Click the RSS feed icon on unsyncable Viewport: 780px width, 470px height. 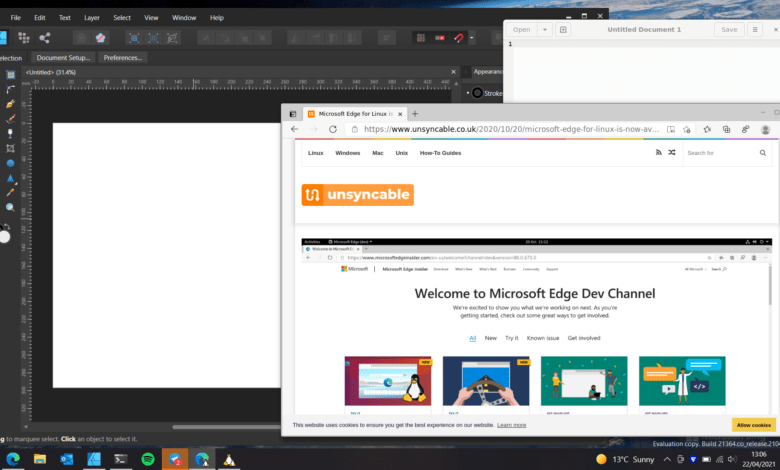click(x=659, y=153)
